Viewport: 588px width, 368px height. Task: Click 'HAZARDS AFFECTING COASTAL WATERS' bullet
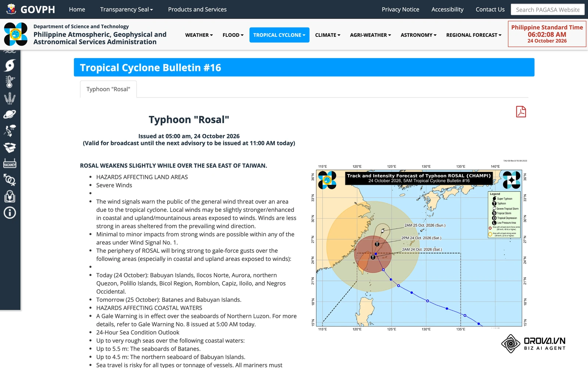click(149, 308)
